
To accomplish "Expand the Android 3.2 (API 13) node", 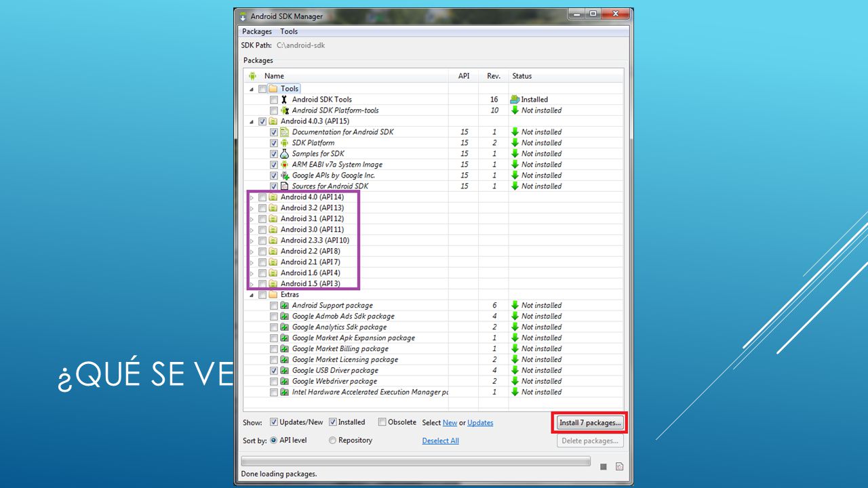I will (x=252, y=208).
